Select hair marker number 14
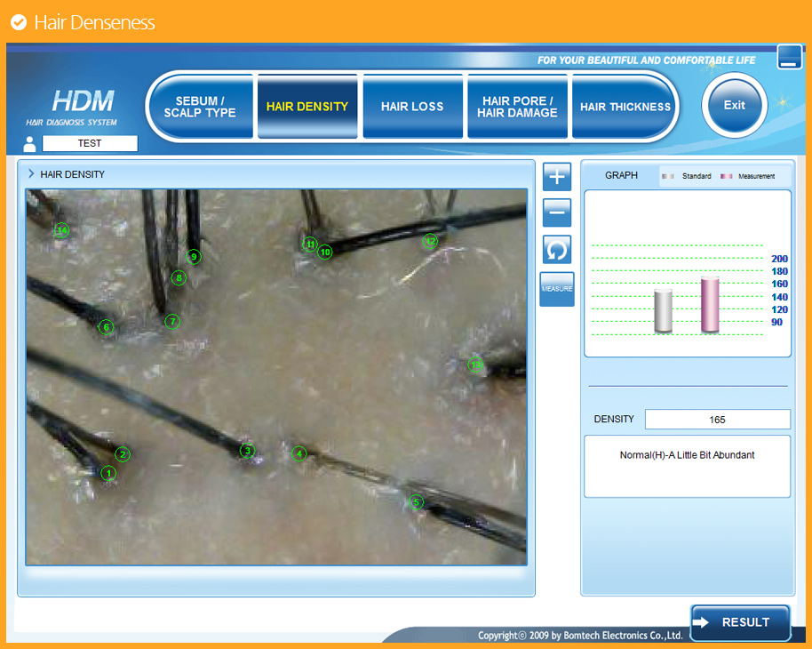 point(61,230)
